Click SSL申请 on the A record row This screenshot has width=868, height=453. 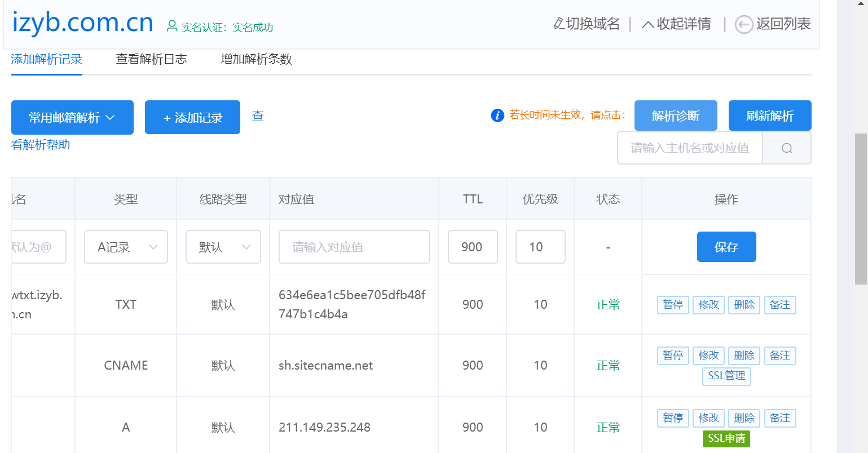click(x=726, y=438)
